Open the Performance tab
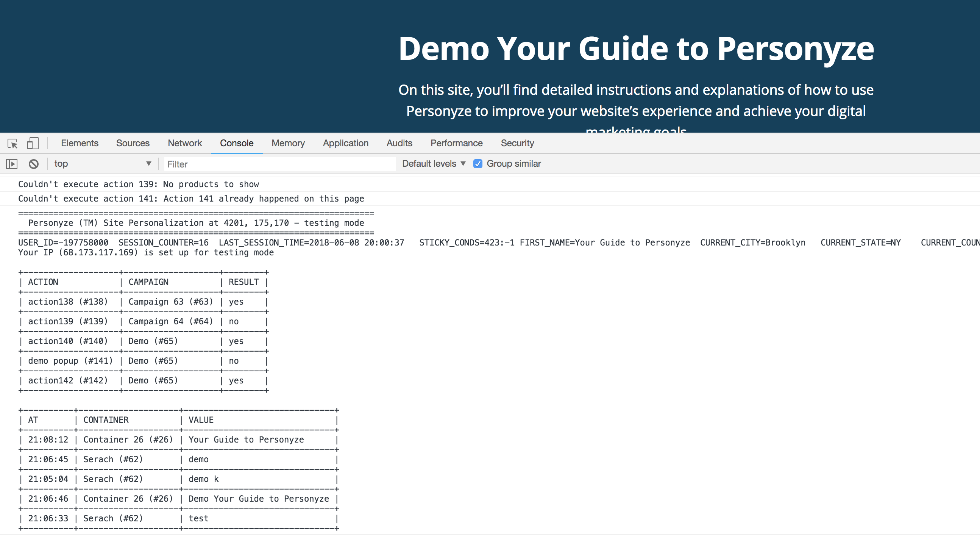The height and width of the screenshot is (535, 980). click(457, 143)
